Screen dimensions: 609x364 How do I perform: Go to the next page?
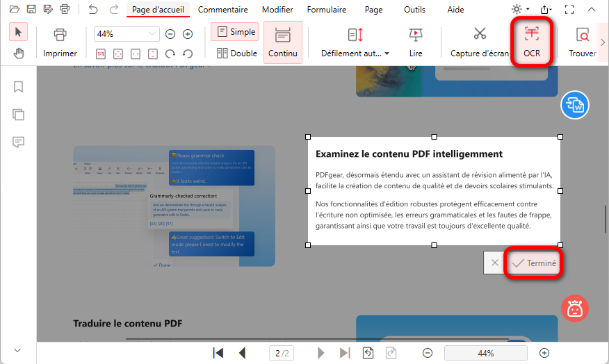(x=320, y=353)
